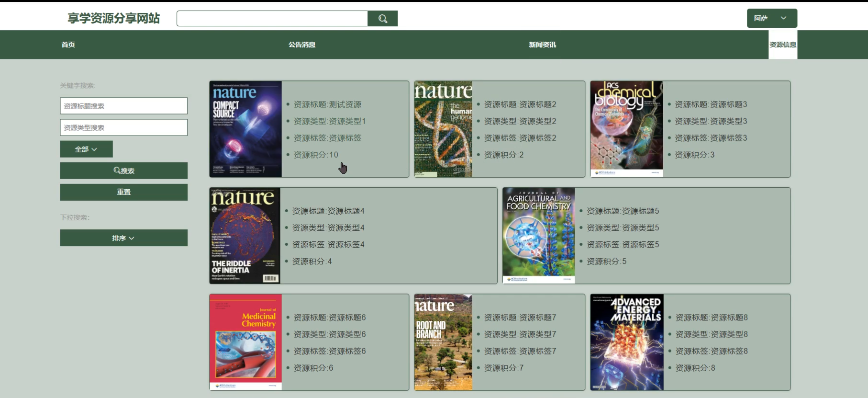Focus the 资源标题搜索 input field
The width and height of the screenshot is (868, 398).
[123, 106]
